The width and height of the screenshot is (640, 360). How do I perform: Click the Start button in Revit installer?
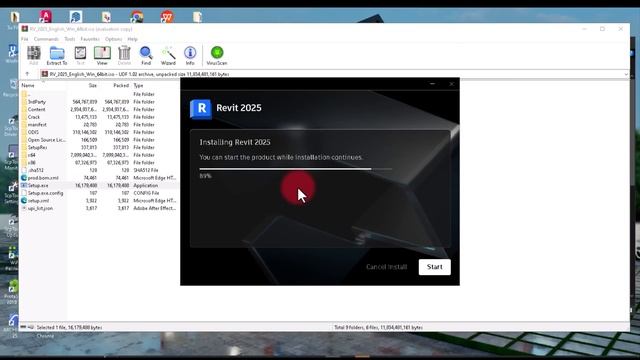tap(435, 267)
